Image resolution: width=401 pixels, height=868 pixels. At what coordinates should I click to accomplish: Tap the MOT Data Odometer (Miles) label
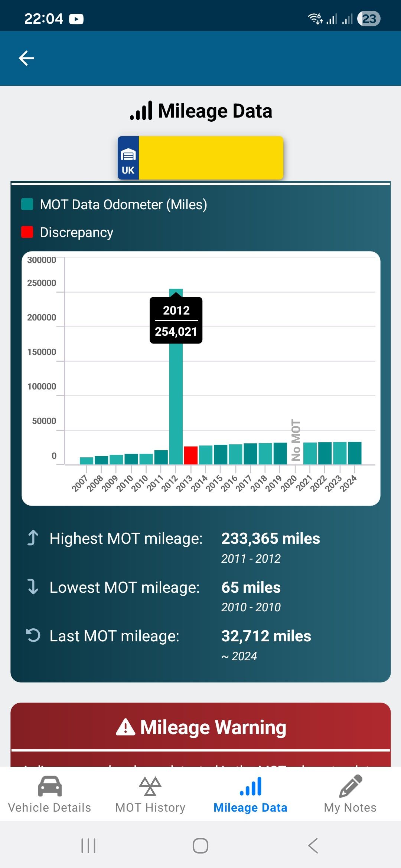pyautogui.click(x=123, y=204)
